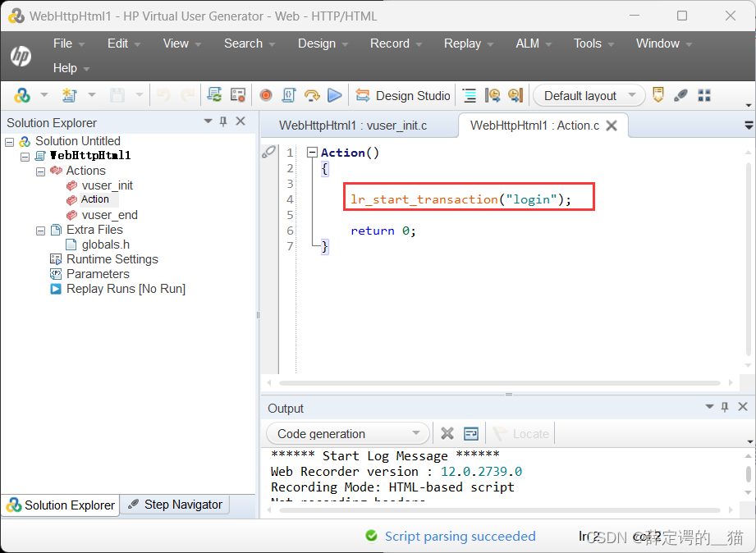Collapse the WebHttpHtml1 script node
The width and height of the screenshot is (756, 553).
25,157
